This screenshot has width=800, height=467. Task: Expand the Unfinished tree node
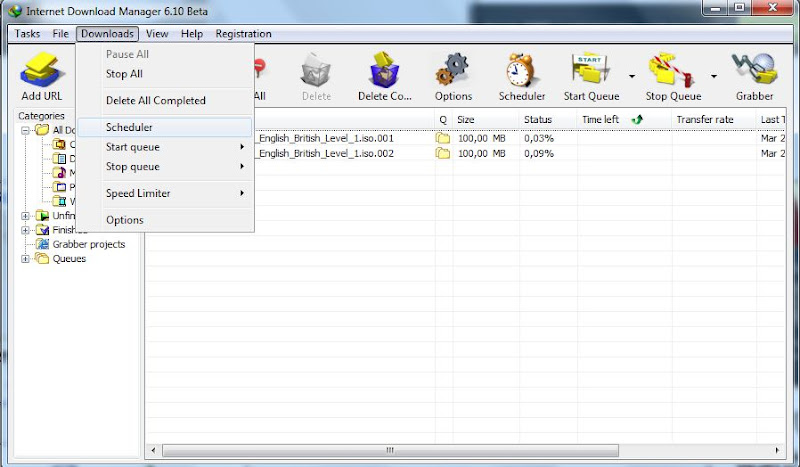click(x=25, y=216)
